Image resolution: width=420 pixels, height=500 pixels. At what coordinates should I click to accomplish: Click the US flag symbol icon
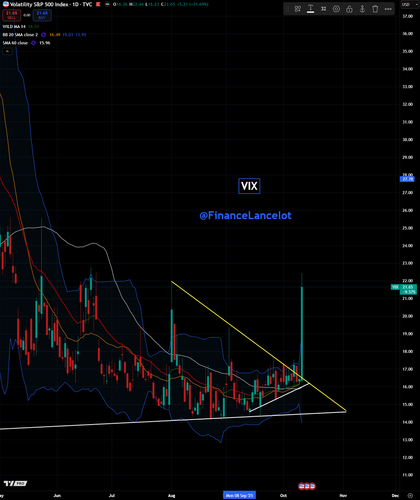[6, 4]
